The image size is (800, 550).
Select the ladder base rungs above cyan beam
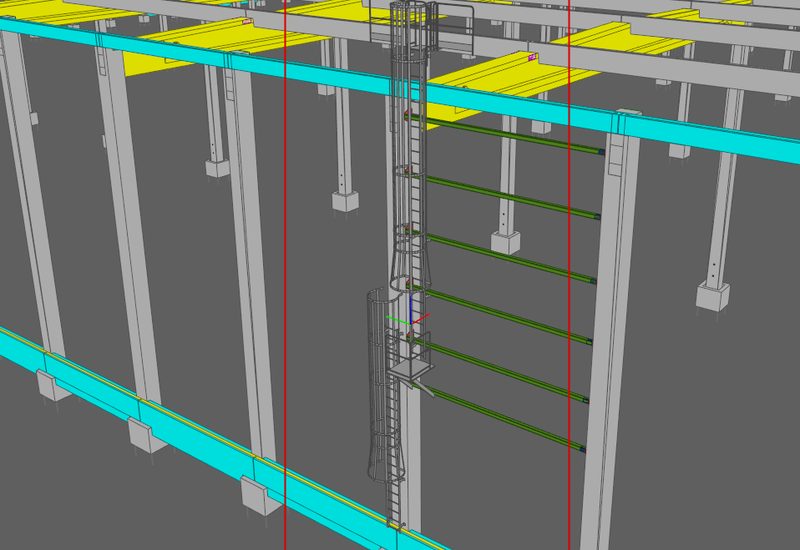click(x=394, y=503)
